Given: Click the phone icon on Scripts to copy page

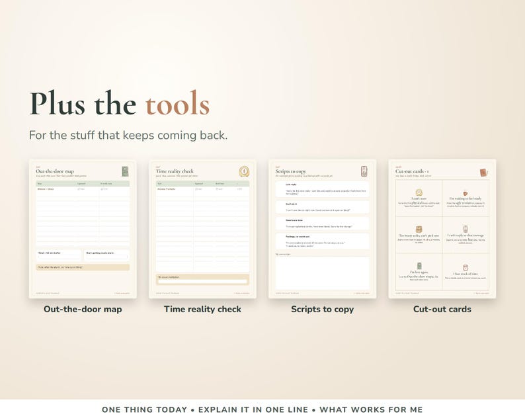Looking at the screenshot, I should pos(364,171).
